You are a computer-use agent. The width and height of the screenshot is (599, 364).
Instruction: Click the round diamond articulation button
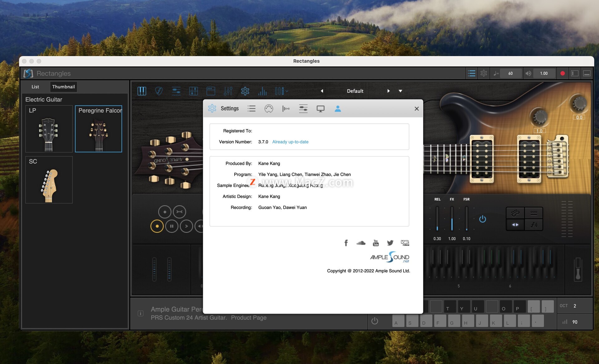tap(165, 212)
